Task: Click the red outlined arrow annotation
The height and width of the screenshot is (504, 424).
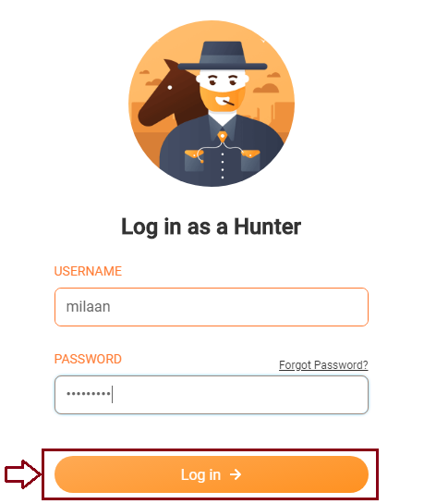Action: pyautogui.click(x=23, y=474)
